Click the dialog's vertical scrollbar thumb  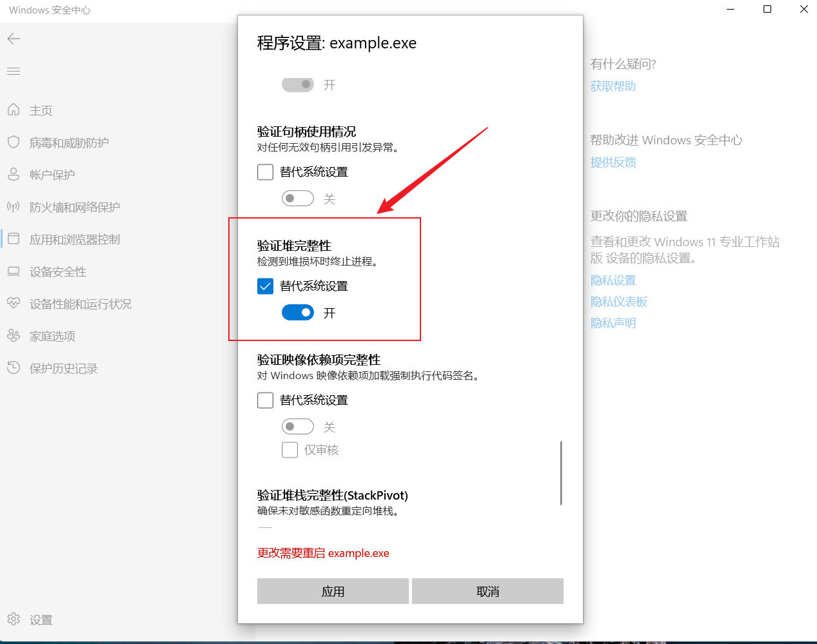tap(561, 473)
